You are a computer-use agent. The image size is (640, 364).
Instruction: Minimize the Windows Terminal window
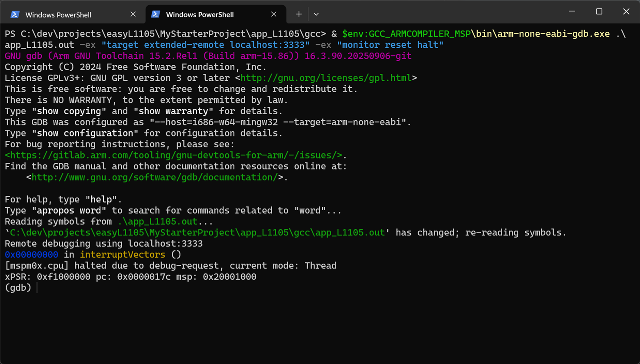coord(572,11)
